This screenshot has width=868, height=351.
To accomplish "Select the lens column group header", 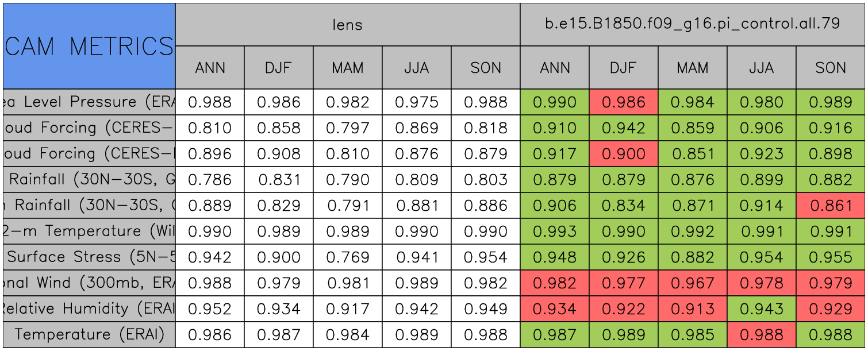I will point(347,25).
